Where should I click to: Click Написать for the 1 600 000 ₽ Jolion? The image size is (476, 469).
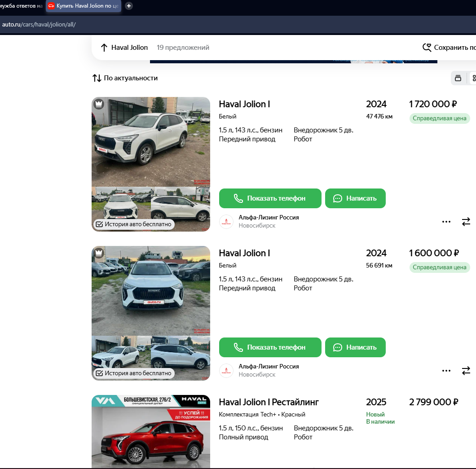coord(355,347)
